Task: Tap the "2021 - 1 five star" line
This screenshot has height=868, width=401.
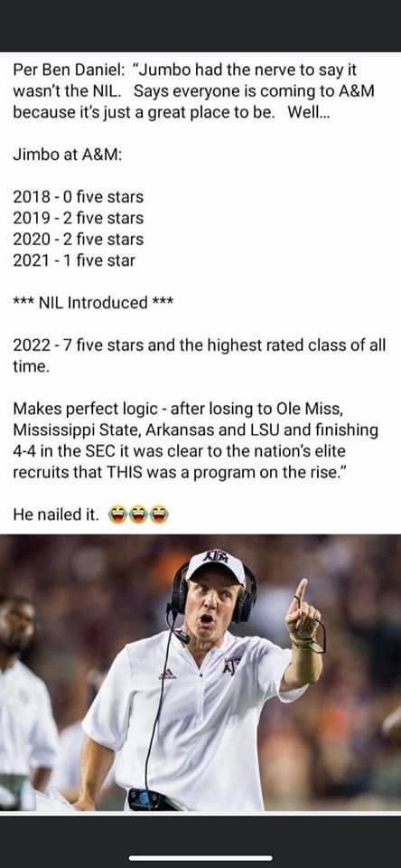Action: click(x=73, y=260)
